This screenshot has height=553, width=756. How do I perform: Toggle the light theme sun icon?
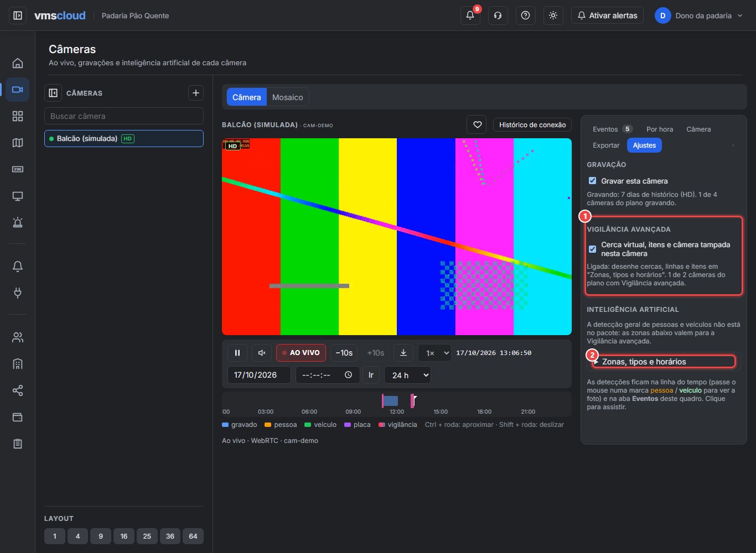[x=553, y=15]
